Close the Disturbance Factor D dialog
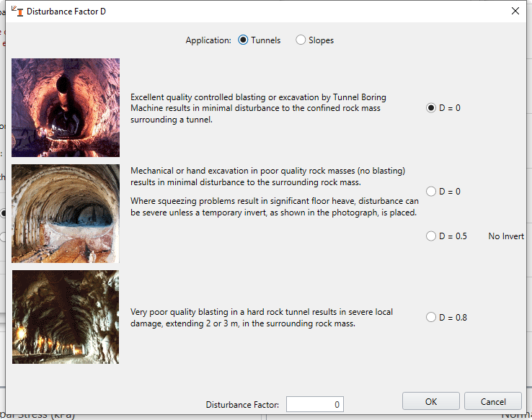 (x=515, y=12)
